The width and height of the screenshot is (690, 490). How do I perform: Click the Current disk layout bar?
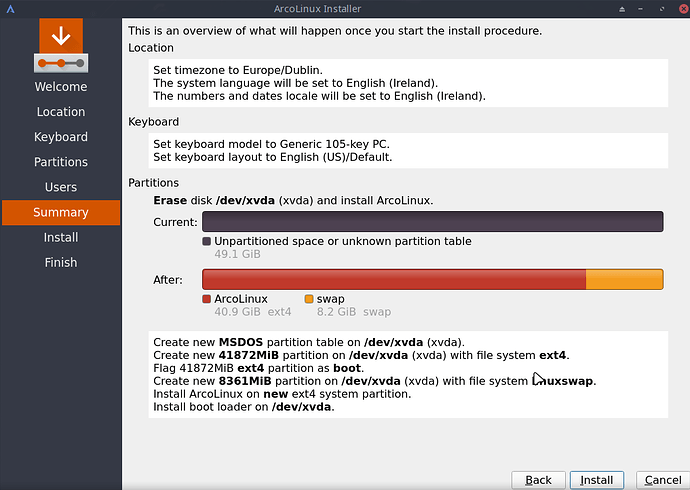coord(433,221)
